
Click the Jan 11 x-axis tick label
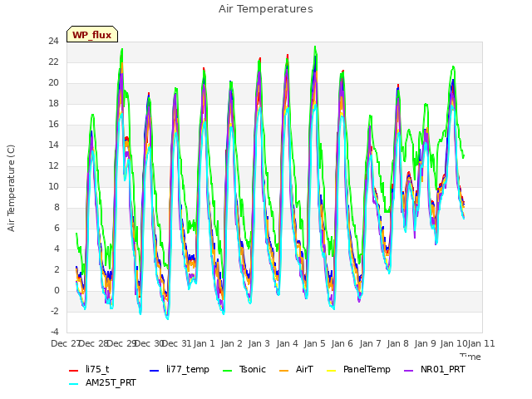click(481, 343)
